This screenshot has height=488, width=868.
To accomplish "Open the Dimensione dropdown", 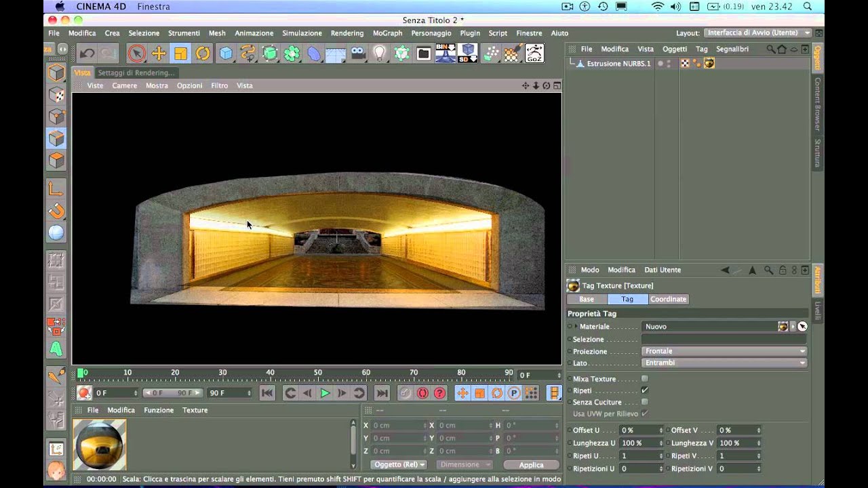I will [465, 464].
